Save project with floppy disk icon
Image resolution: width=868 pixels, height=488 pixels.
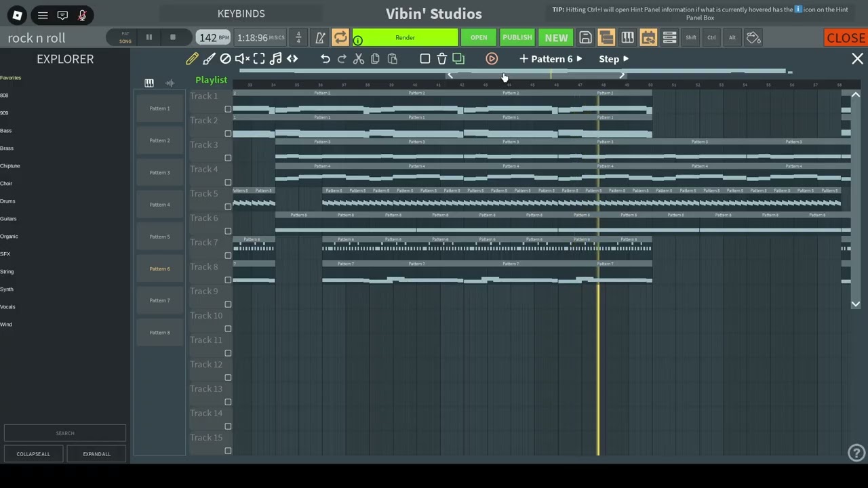pos(585,38)
